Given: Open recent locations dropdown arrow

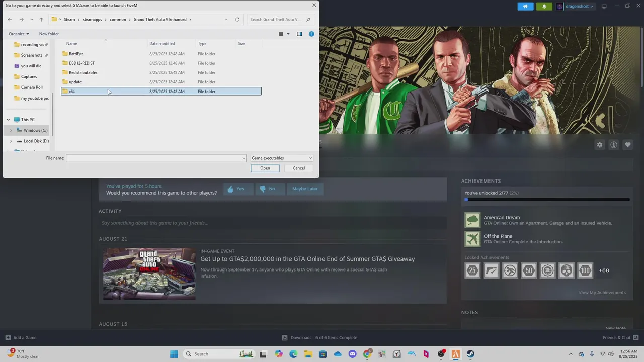Looking at the screenshot, I should click(31, 20).
